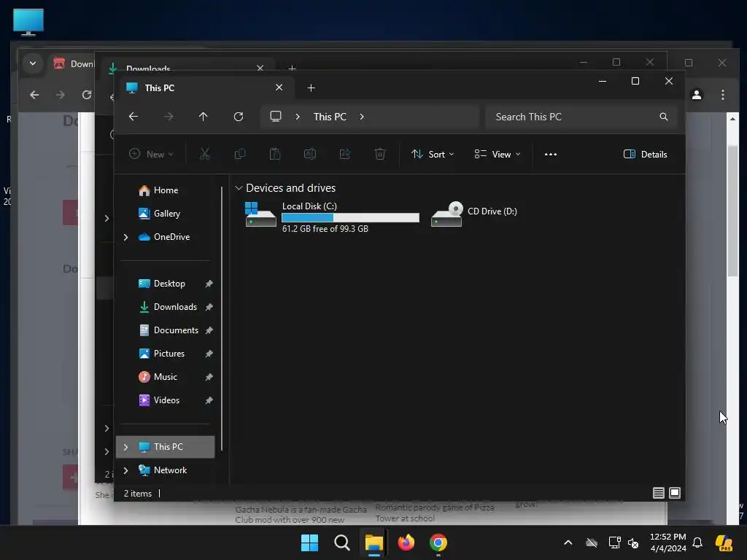Screen dimensions: 747x560
Task: Open the View dropdown
Action: tap(498, 155)
